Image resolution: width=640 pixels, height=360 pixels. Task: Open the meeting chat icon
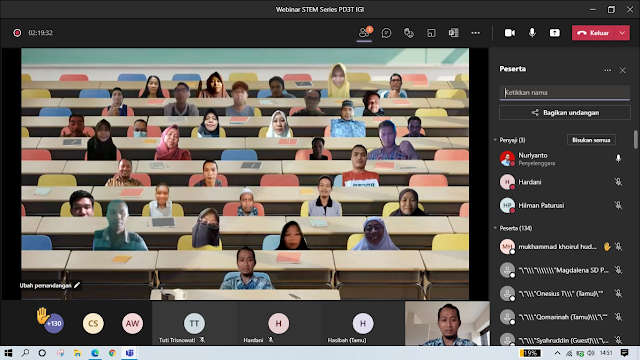click(x=386, y=33)
